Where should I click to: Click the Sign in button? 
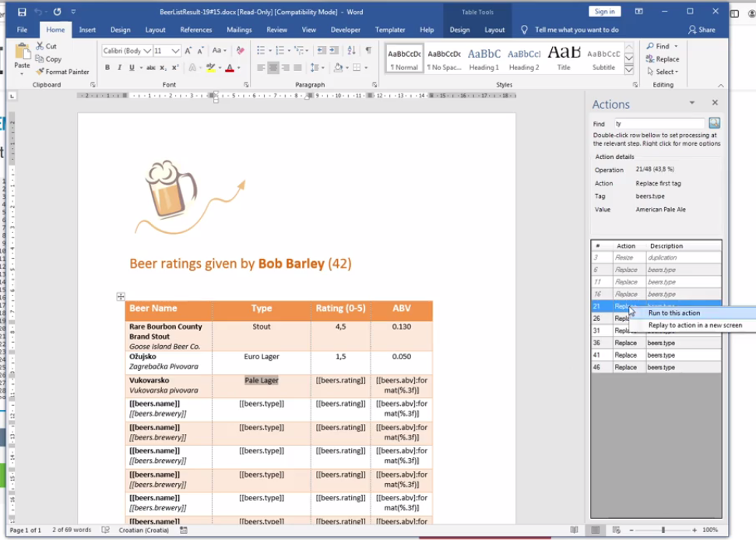(604, 12)
